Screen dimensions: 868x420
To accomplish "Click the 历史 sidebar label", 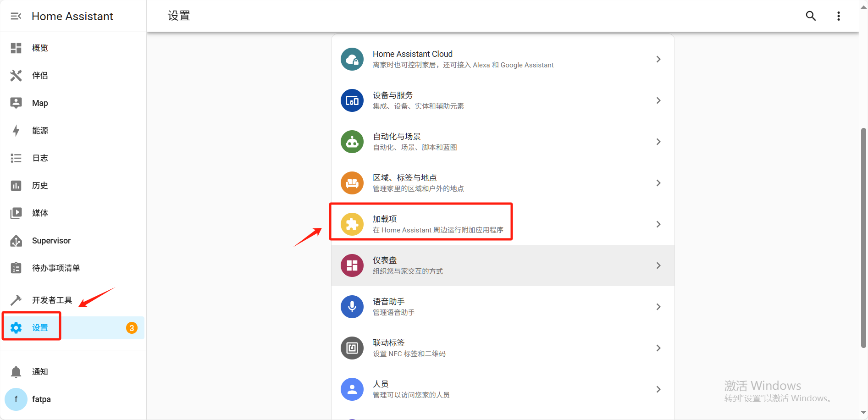I will 40,186.
